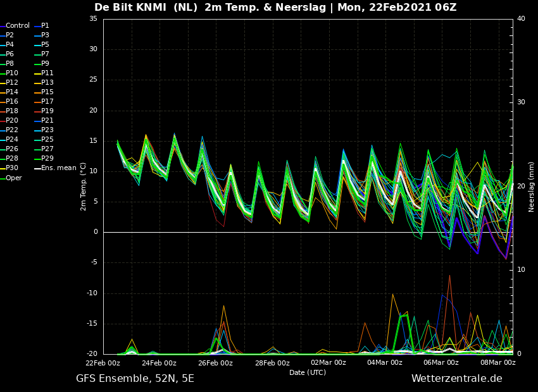Image resolution: width=538 pixels, height=392 pixels.
Task: Select the 06Mar 00z axis label
Action: [441, 363]
